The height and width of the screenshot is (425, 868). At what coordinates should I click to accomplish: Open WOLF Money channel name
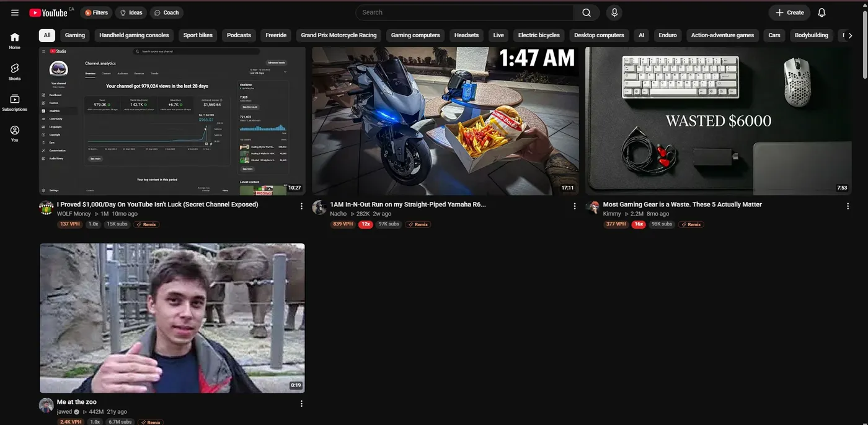tap(74, 214)
